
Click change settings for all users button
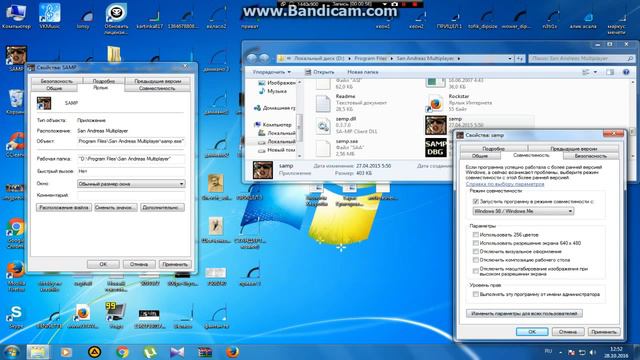[524, 313]
